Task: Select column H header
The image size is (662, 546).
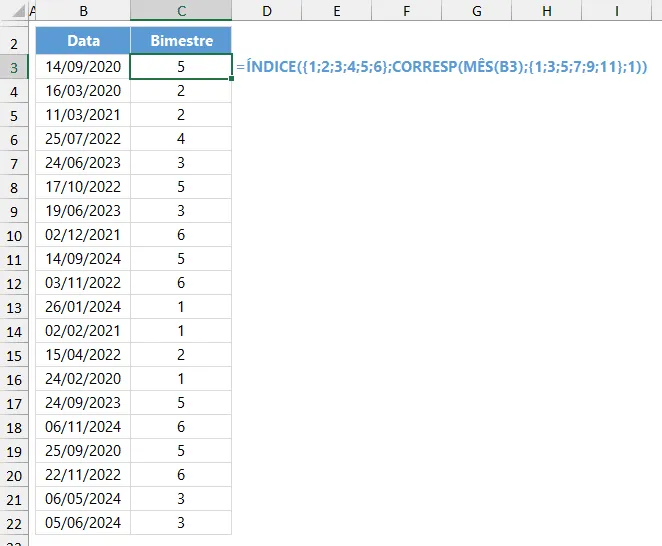Action: pyautogui.click(x=547, y=11)
